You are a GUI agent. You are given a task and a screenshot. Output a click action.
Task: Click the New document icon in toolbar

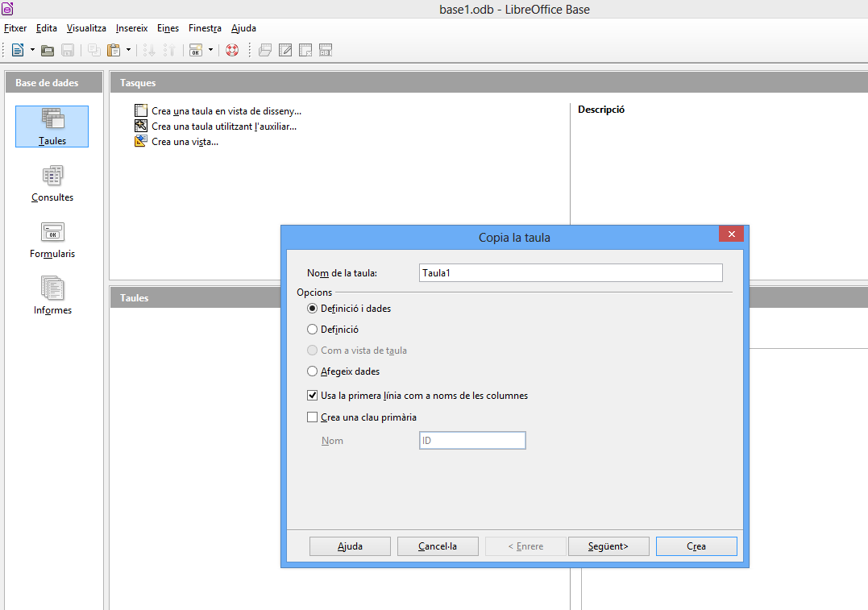pos(18,50)
